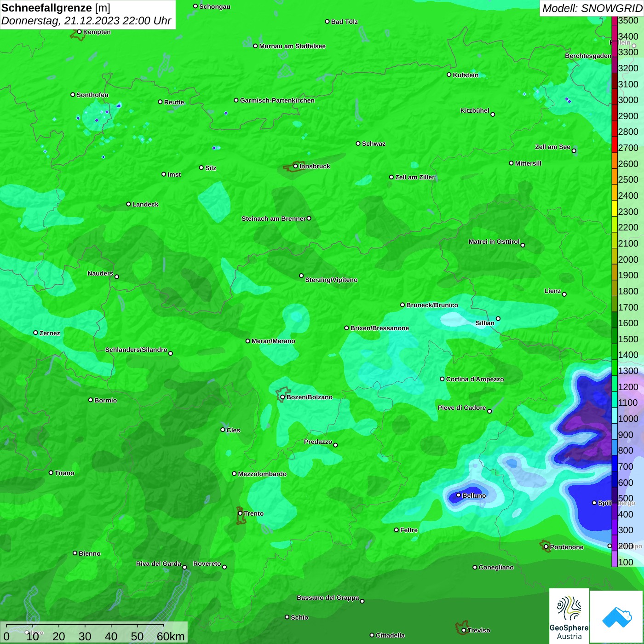Image resolution: width=644 pixels, height=644 pixels.
Task: Select the Trento city marker dot
Action: [x=240, y=513]
